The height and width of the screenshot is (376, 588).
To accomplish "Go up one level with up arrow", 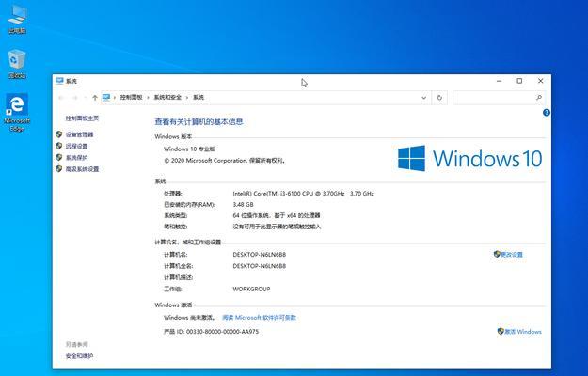I will click(x=95, y=98).
